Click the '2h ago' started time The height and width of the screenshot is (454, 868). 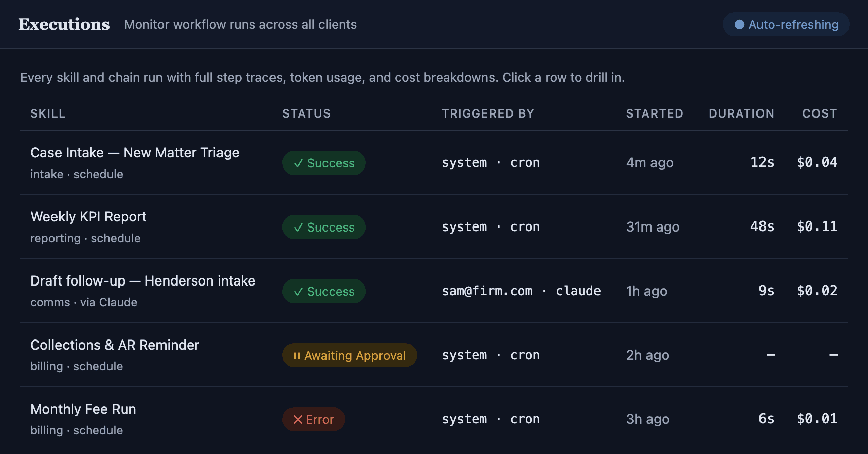(647, 355)
